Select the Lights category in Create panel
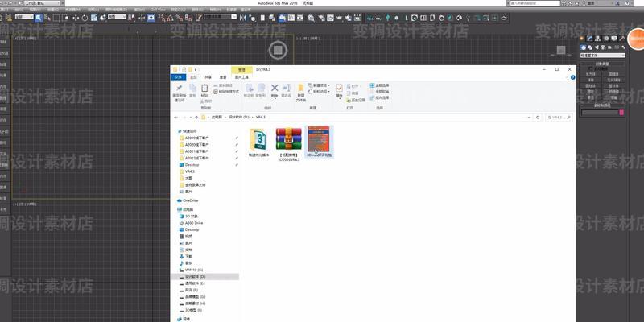This screenshot has height=322, width=644. click(x=597, y=47)
